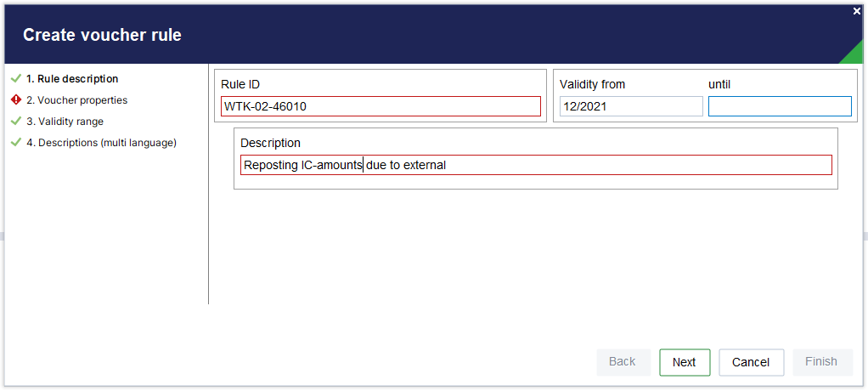Click the checkmark next to Descriptions (multi language)

(16, 142)
